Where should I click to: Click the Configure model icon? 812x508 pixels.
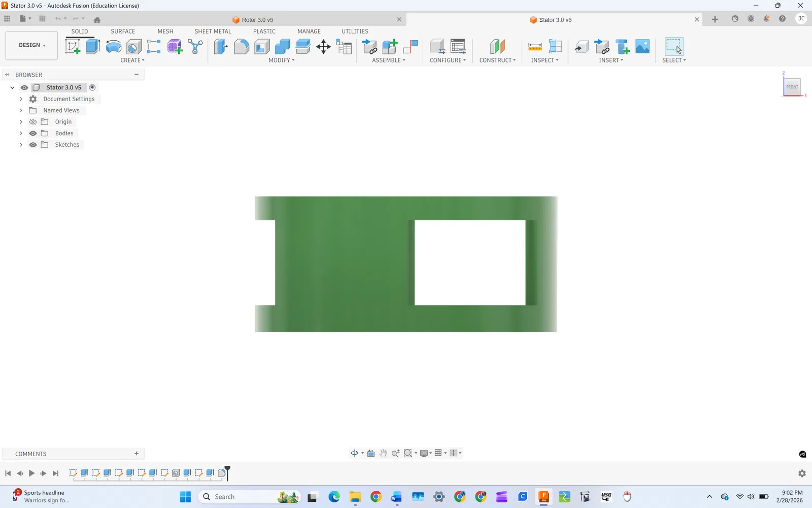pos(437,47)
